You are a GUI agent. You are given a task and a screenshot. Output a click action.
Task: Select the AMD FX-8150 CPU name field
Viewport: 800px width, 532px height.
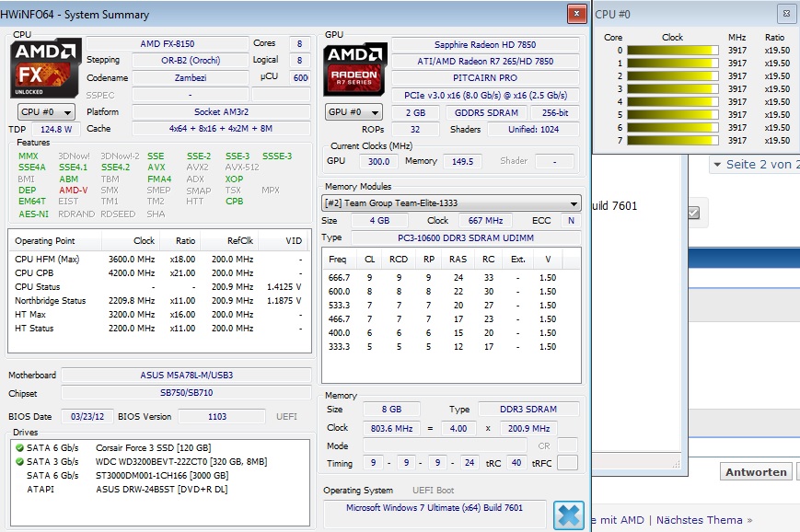click(x=168, y=44)
